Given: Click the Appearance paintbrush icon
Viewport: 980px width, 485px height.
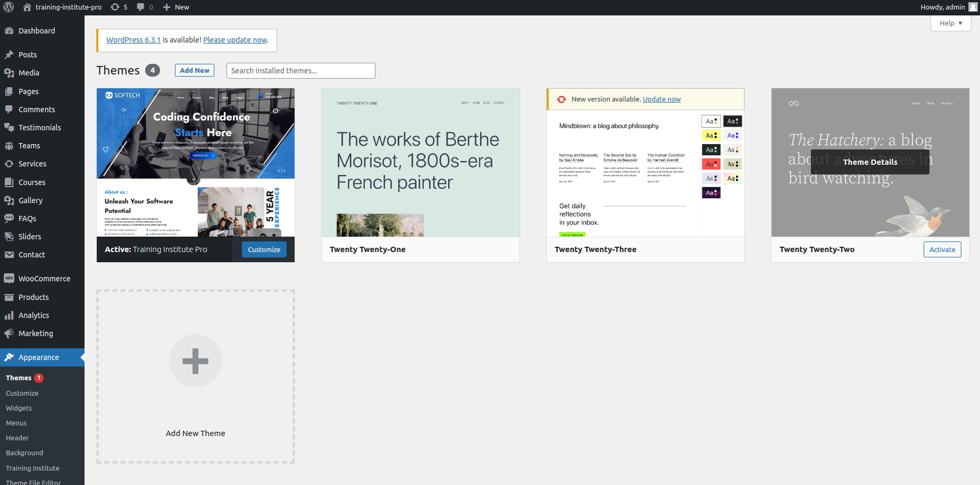Looking at the screenshot, I should click(x=9, y=357).
